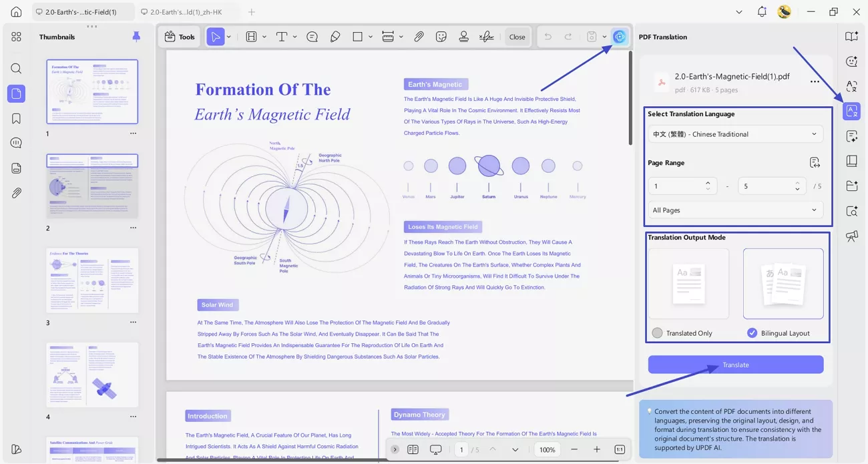Add a new tab with plus button
The height and width of the screenshot is (464, 868).
[x=252, y=12]
